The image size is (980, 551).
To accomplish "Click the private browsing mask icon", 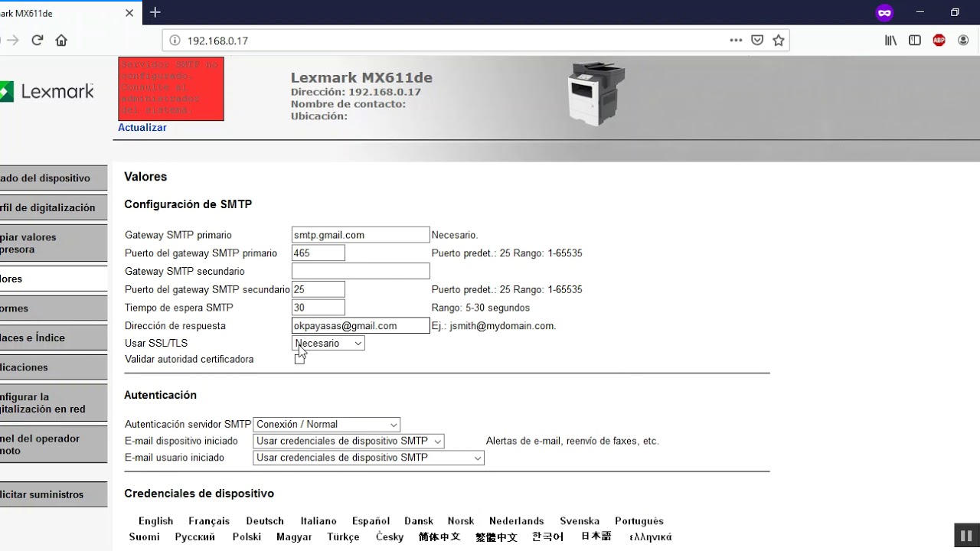I will coord(885,12).
